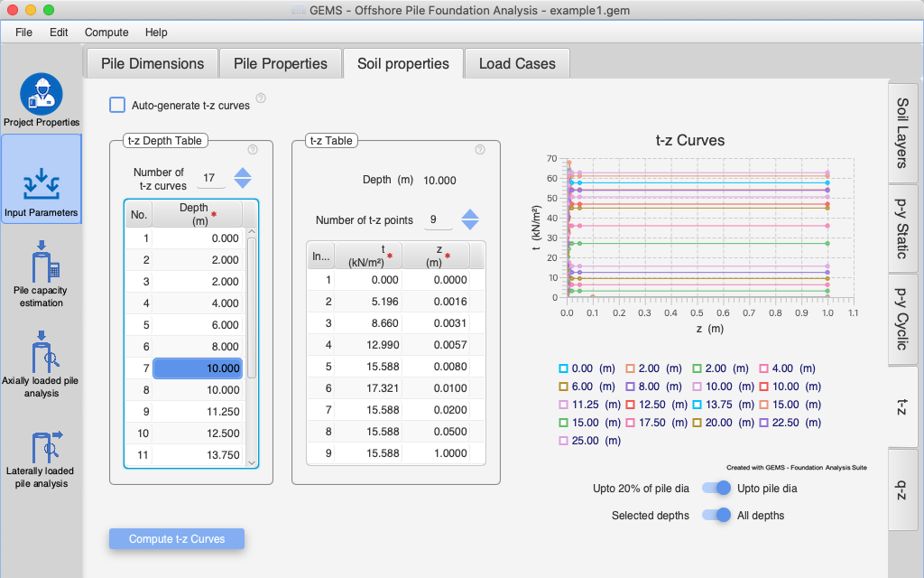
Task: Toggle the All depths switch
Action: pyautogui.click(x=716, y=516)
